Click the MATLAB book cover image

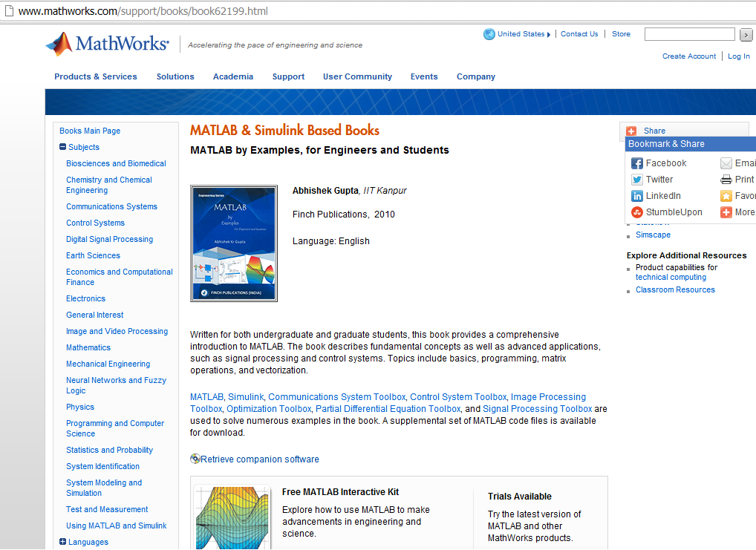(x=234, y=243)
